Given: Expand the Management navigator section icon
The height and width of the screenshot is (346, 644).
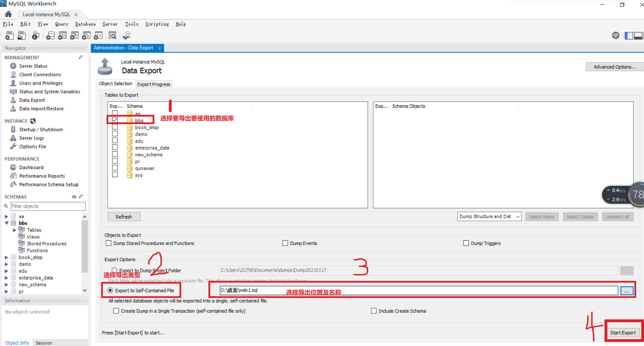Looking at the screenshot, I should (81, 57).
